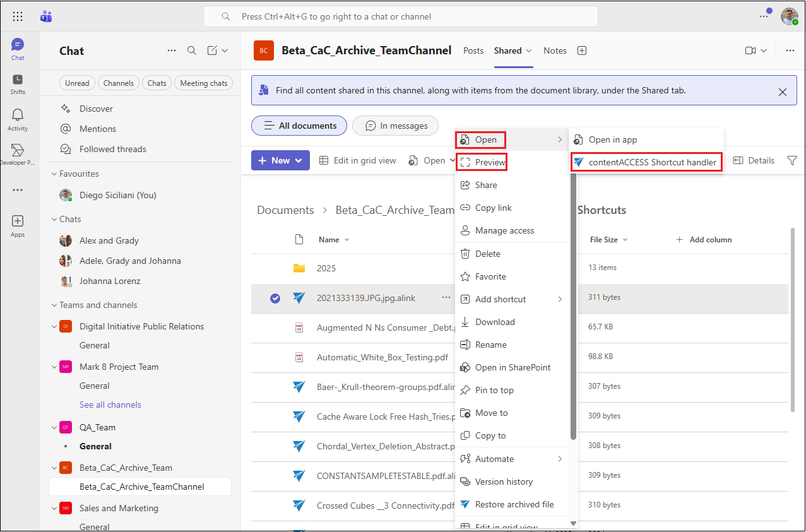
Task: Click the search box at the top
Action: tap(400, 16)
